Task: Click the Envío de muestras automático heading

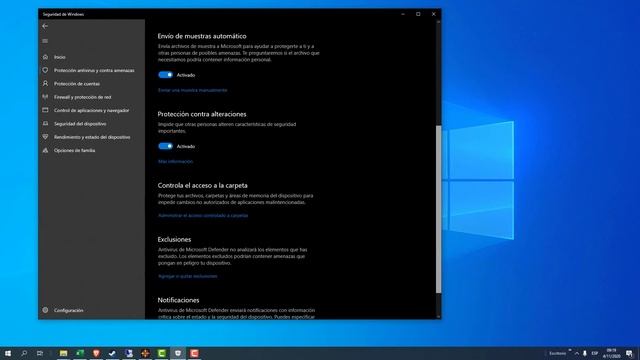Action: 202,36
